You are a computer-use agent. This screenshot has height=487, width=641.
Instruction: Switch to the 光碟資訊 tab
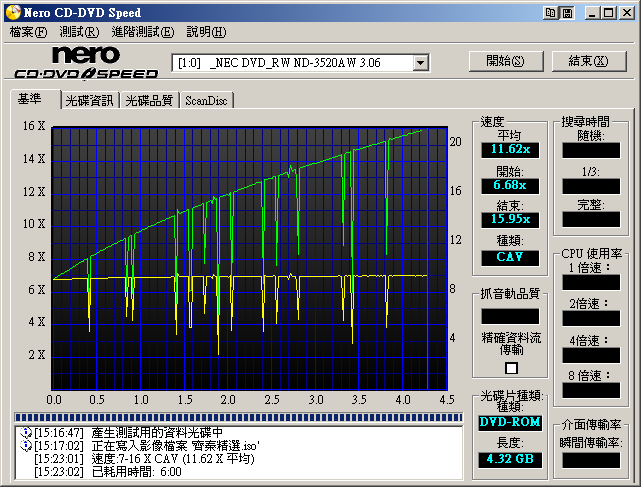(90, 100)
